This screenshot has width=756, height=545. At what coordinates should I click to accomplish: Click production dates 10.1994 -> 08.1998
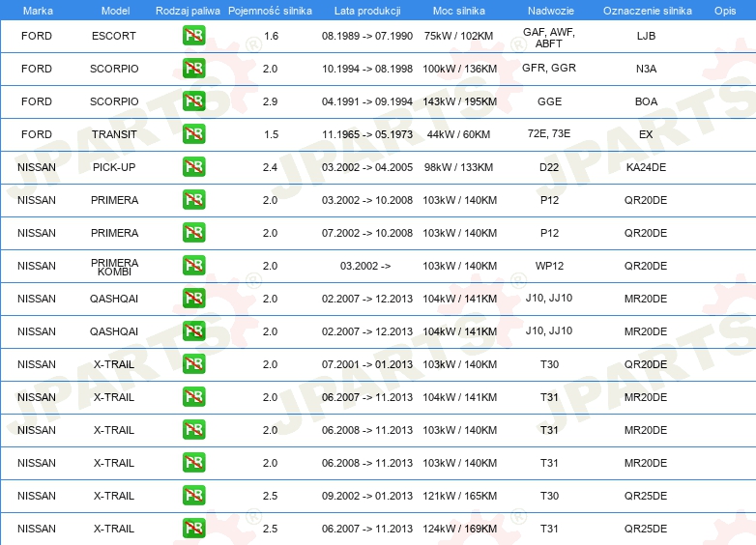coord(367,69)
